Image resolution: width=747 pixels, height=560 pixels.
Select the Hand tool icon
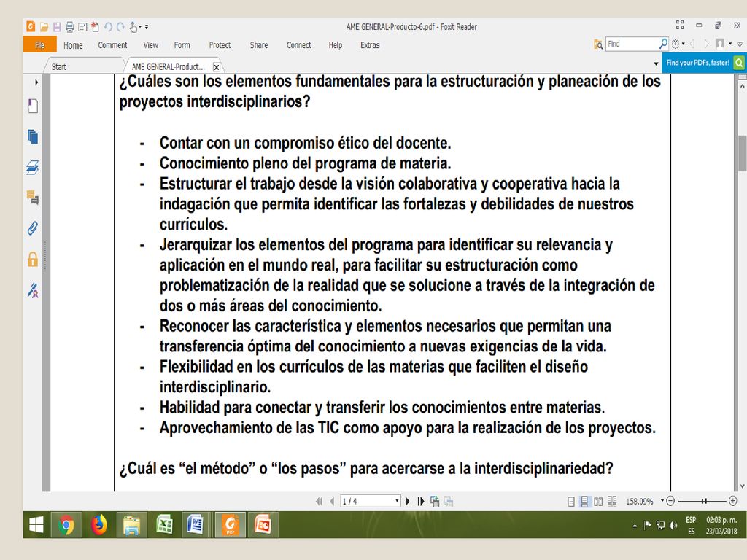pyautogui.click(x=134, y=27)
